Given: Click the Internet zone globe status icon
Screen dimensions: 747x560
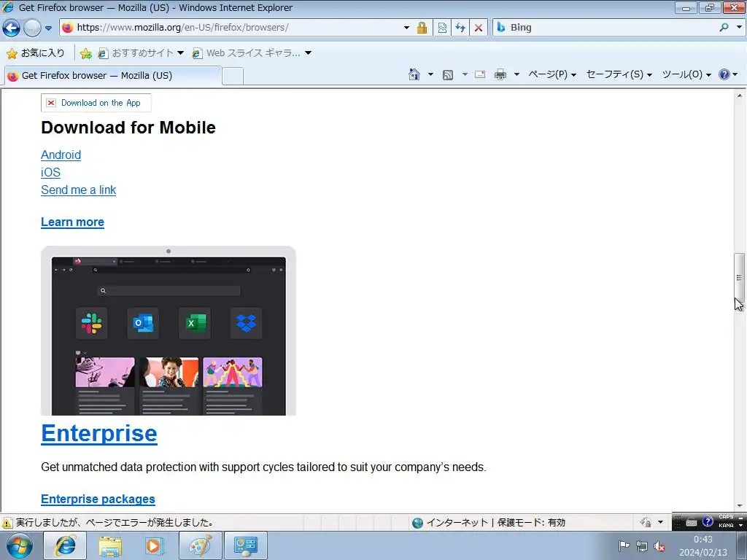Looking at the screenshot, I should tap(417, 523).
